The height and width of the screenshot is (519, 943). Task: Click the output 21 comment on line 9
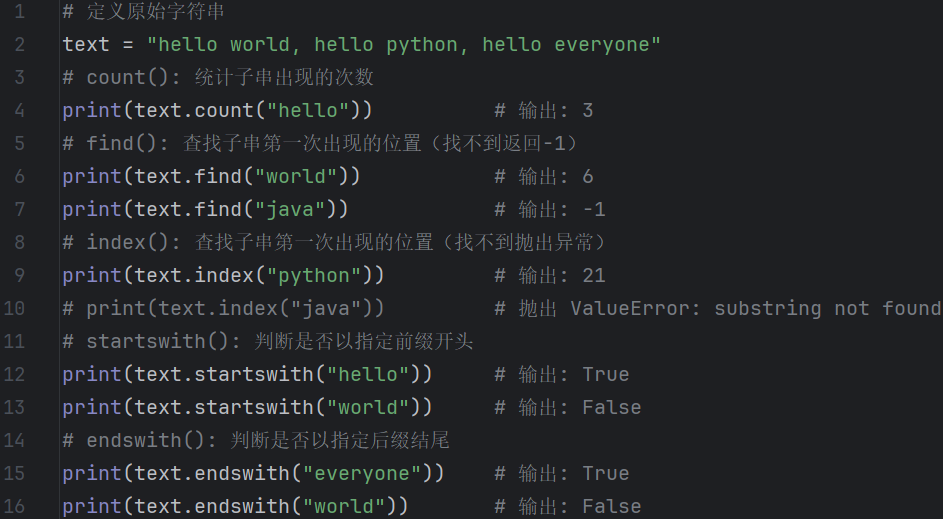pos(550,275)
